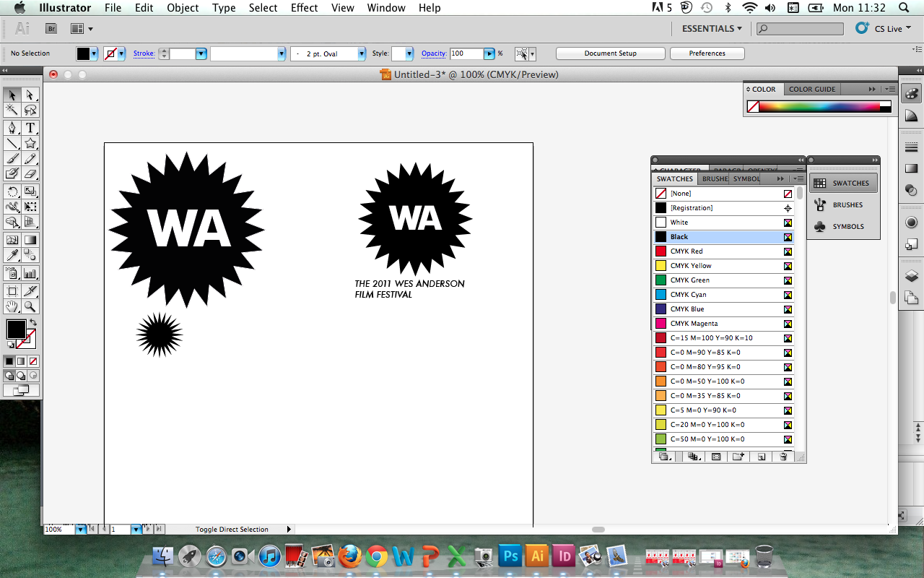
Task: Open the Object menu
Action: pos(183,8)
